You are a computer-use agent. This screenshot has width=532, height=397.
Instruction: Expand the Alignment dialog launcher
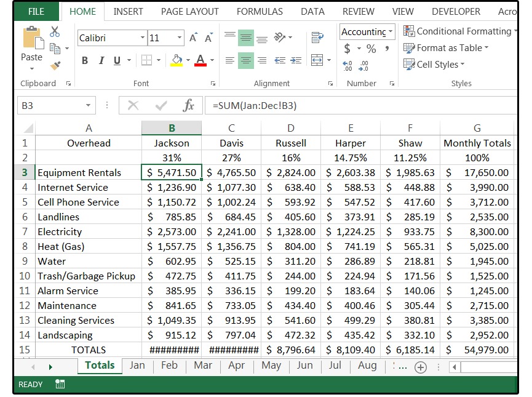click(330, 84)
